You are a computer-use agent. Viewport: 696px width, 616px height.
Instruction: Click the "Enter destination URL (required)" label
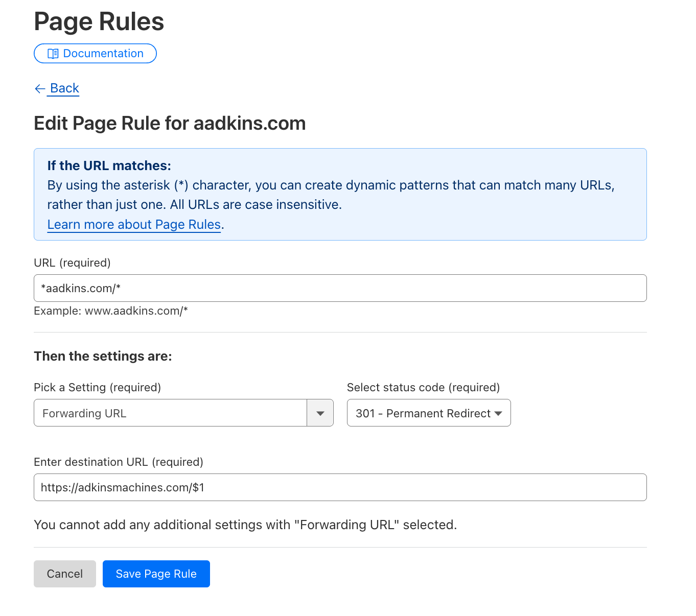118,462
